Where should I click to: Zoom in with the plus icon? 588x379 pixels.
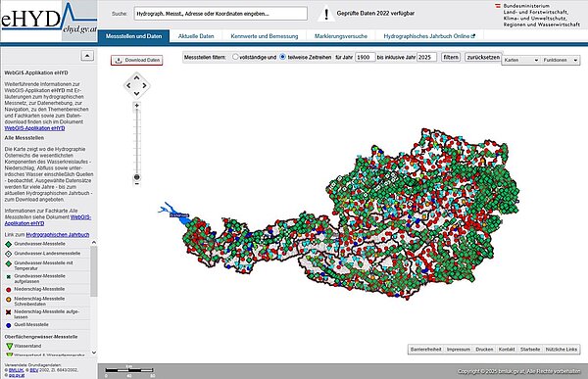tap(137, 106)
